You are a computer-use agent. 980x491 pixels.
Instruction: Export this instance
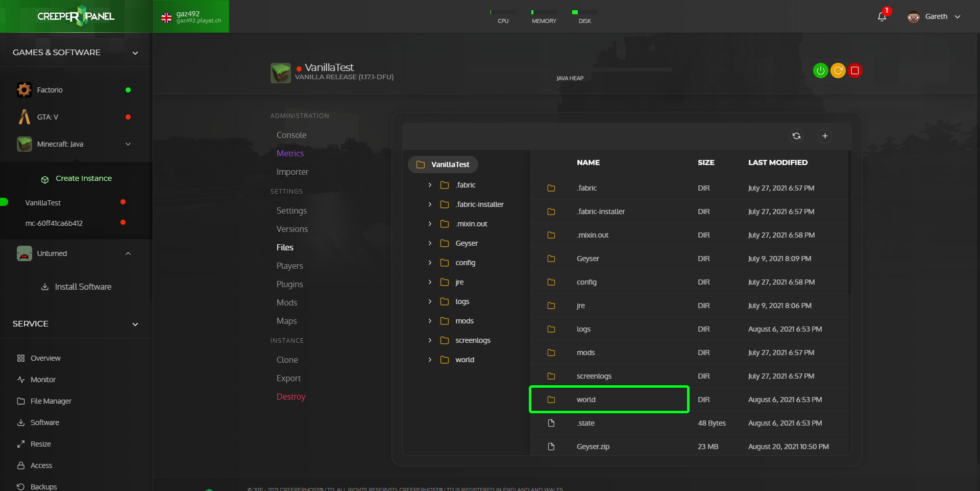click(288, 378)
